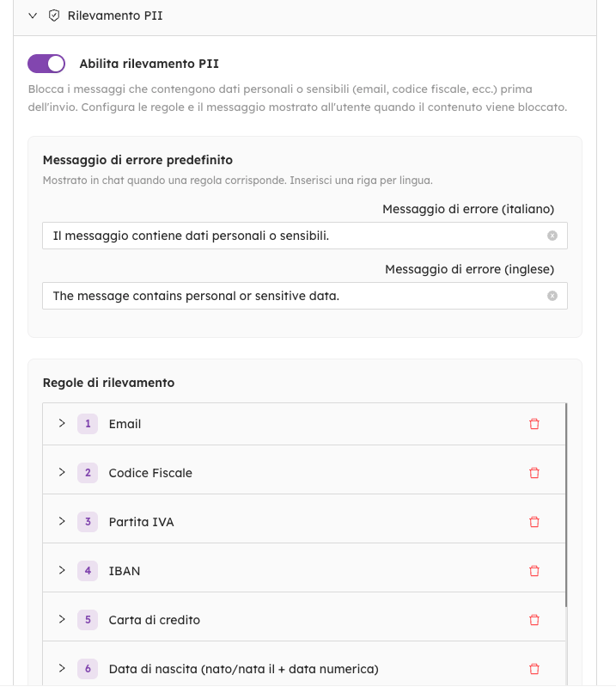Delete the IBAN rule using trash icon

534,571
